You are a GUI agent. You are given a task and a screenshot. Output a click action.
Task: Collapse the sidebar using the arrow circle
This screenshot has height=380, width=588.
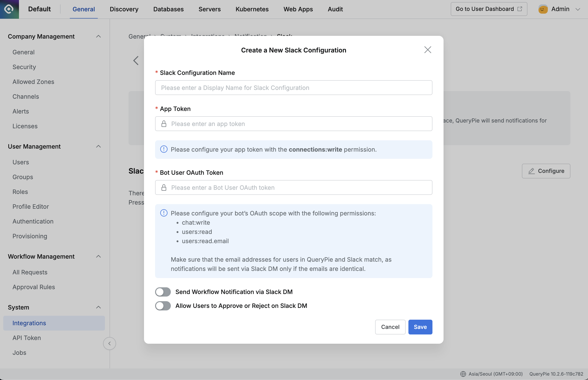(x=109, y=343)
